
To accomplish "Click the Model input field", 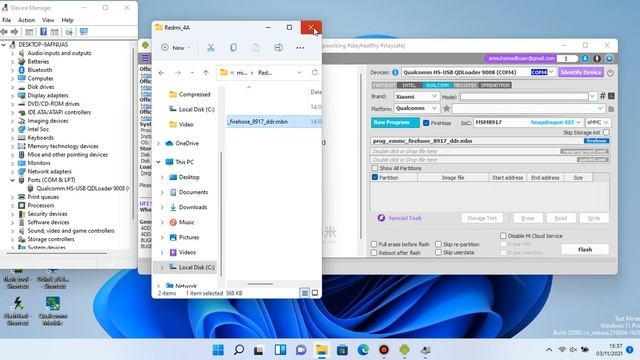I will [524, 97].
